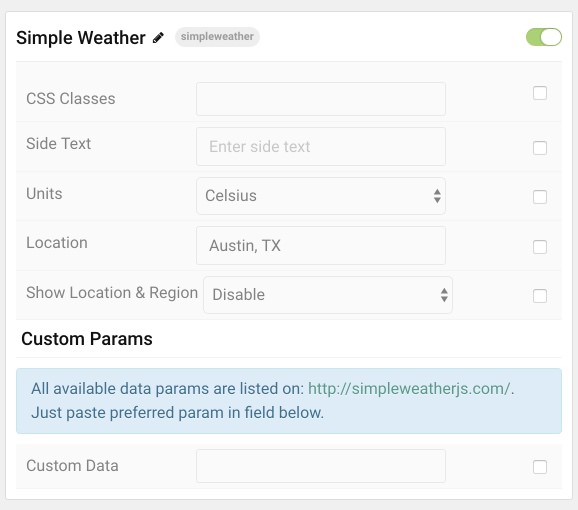Viewport: 578px width, 510px height.
Task: Check the Location override checkbox
Action: pos(540,247)
